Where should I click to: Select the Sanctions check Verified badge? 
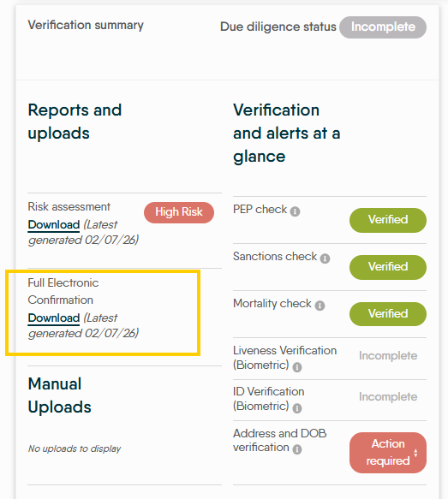(388, 267)
